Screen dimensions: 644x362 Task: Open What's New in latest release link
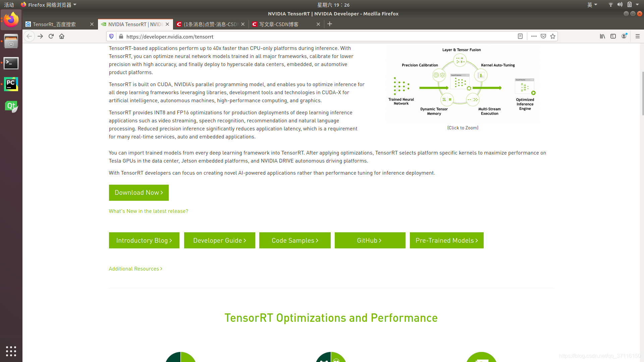click(x=148, y=211)
